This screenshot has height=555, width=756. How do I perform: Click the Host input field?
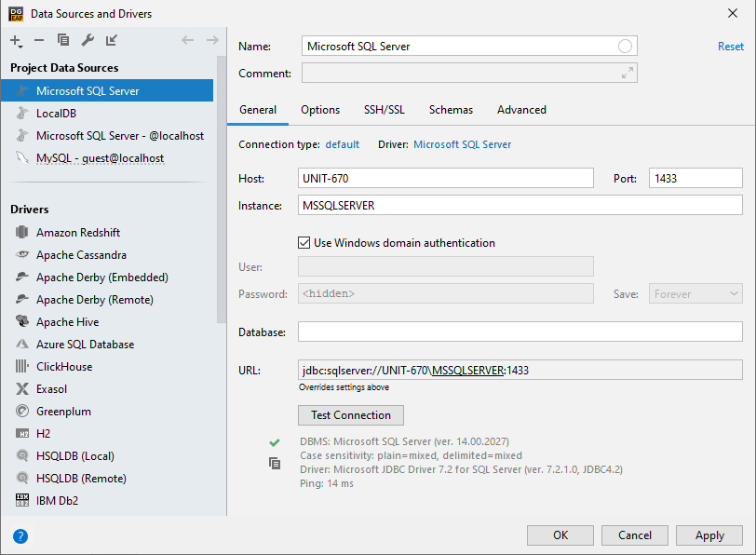[445, 178]
